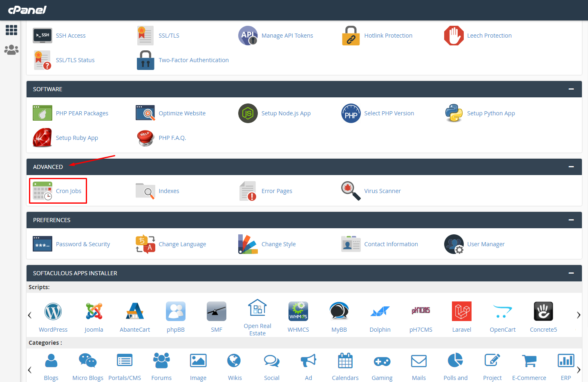The height and width of the screenshot is (382, 588).
Task: Open the Calendars category
Action: 345,367
